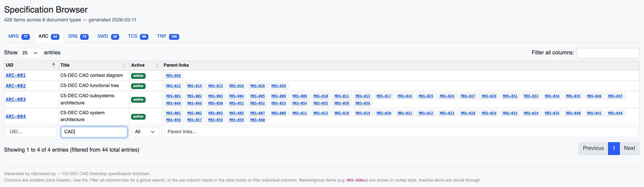Click the Next pagination button
The height and width of the screenshot is (187, 644).
(x=629, y=148)
